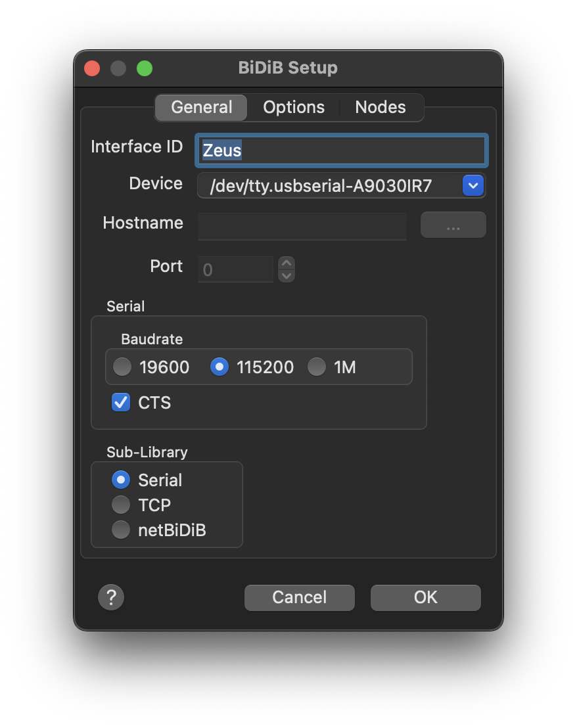Toggle the CTS checkbox
This screenshot has height=728, width=577.
[x=121, y=402]
